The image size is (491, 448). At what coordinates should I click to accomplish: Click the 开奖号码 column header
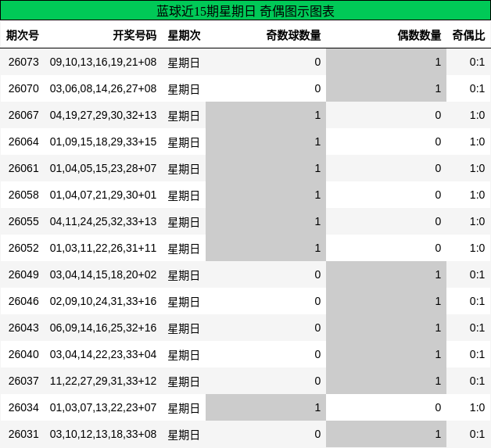tap(134, 35)
